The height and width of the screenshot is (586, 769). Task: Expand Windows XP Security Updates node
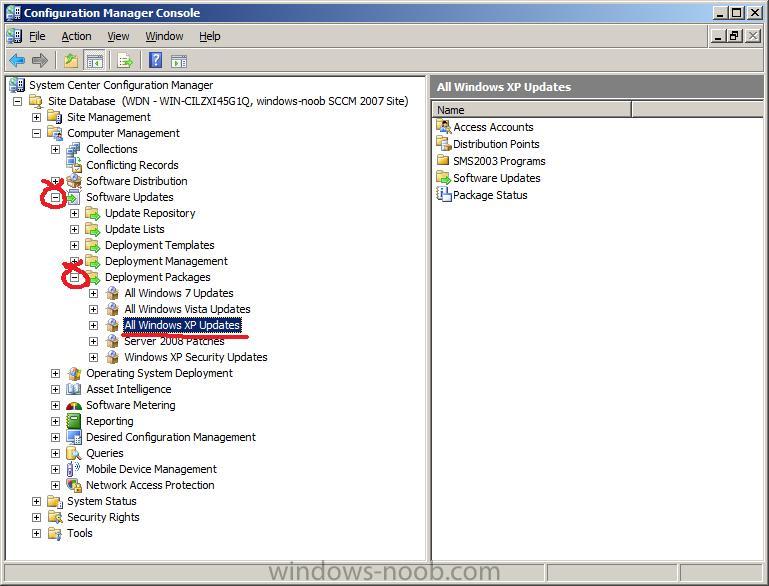(x=93, y=357)
